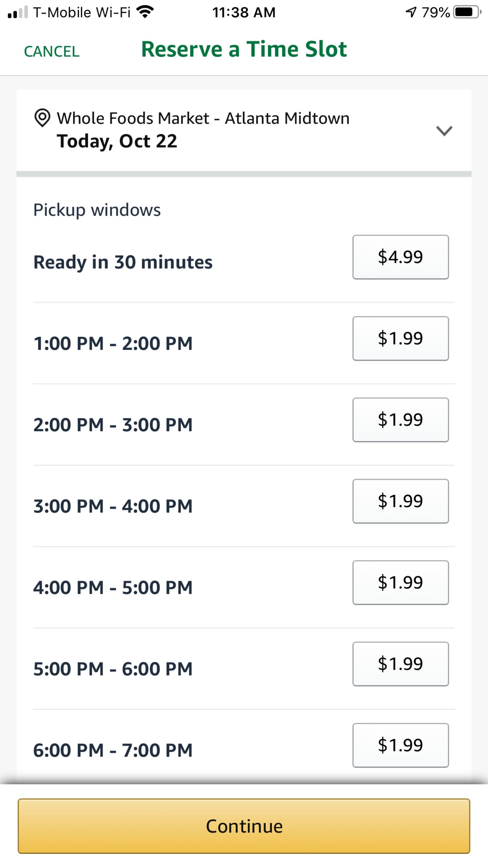
Task: Tap the 5:00 PM - 6:00 PM window label
Action: [x=113, y=669]
